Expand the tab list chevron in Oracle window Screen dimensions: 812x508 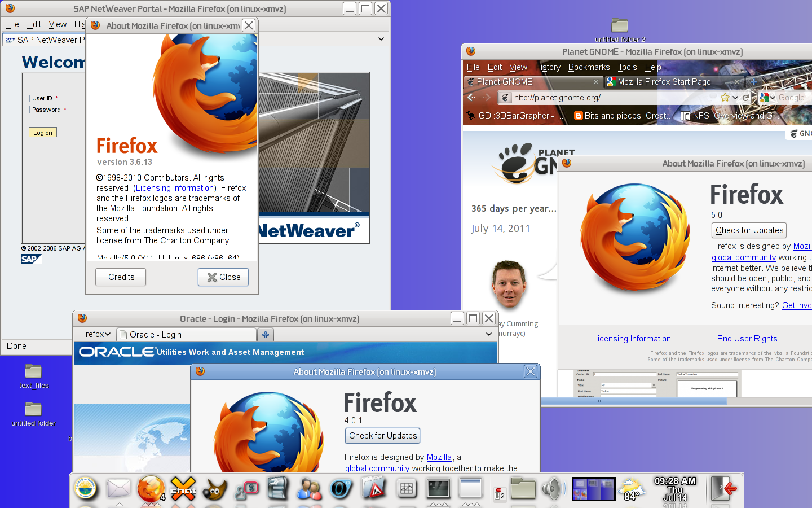[x=489, y=334]
